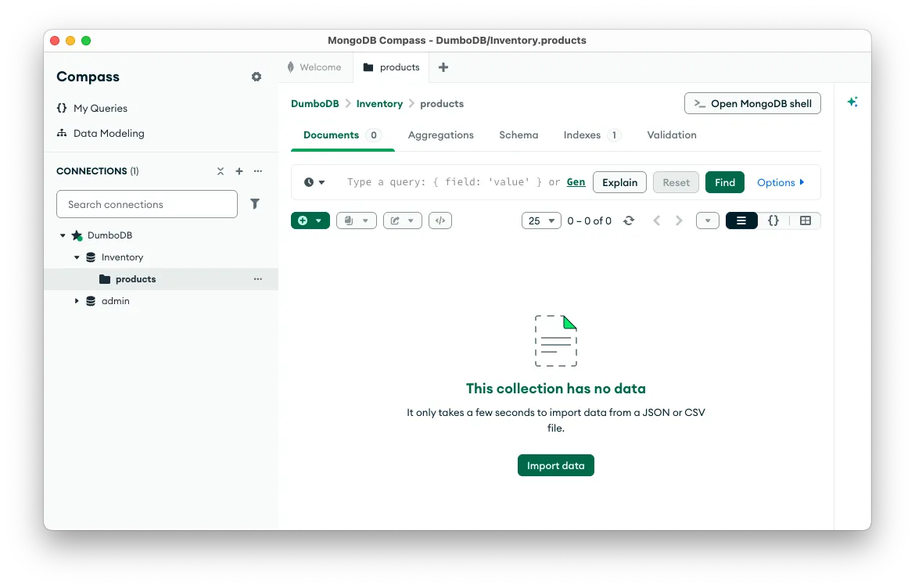Select the Schema tab
Screen dimensions: 915x588
(518, 134)
